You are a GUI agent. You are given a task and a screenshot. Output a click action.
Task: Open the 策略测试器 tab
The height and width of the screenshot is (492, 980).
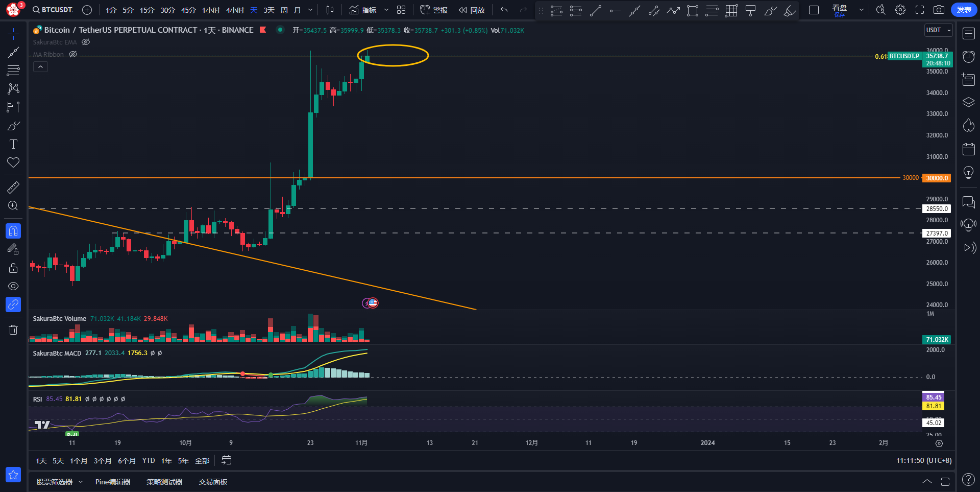[164, 482]
